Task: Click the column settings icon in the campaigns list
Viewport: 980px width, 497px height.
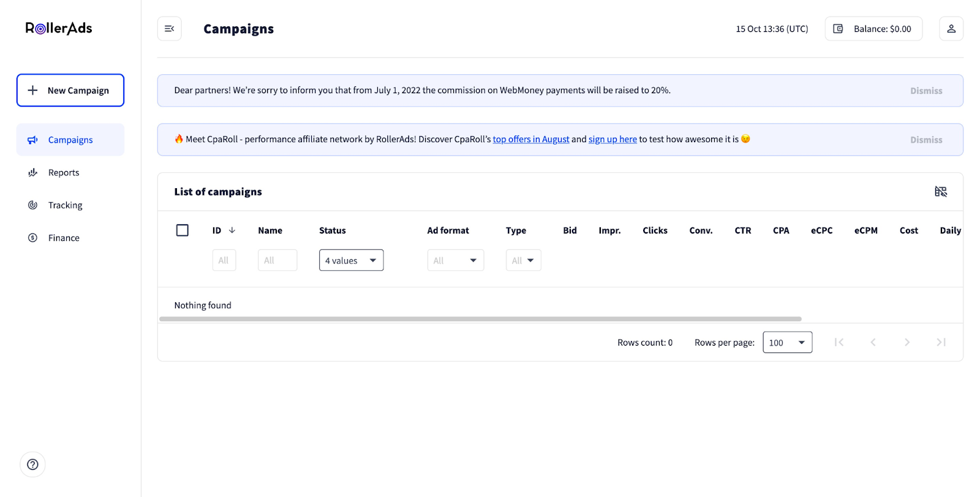Action: point(941,192)
